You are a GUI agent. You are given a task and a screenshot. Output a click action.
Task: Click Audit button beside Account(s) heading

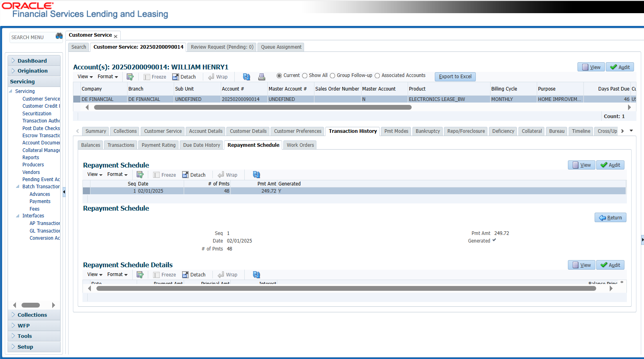tap(620, 67)
